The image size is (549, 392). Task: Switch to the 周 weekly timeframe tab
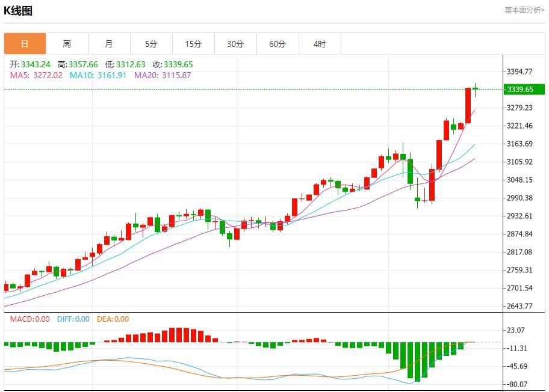pyautogui.click(x=67, y=43)
